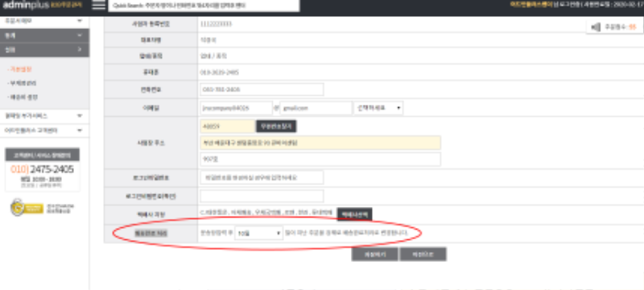Open the email domain selection dropdown
Screen dimensions: 644x290
[378, 108]
